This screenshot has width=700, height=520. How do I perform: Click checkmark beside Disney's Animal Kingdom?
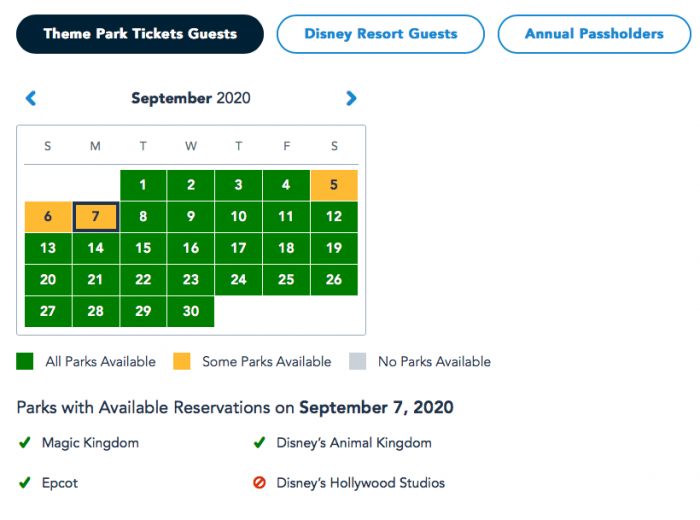pyautogui.click(x=259, y=443)
